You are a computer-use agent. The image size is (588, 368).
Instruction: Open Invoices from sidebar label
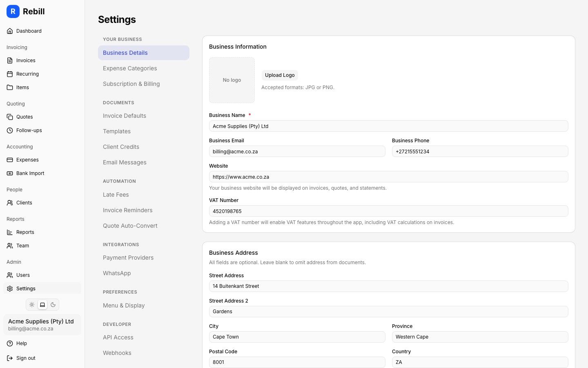(x=26, y=61)
